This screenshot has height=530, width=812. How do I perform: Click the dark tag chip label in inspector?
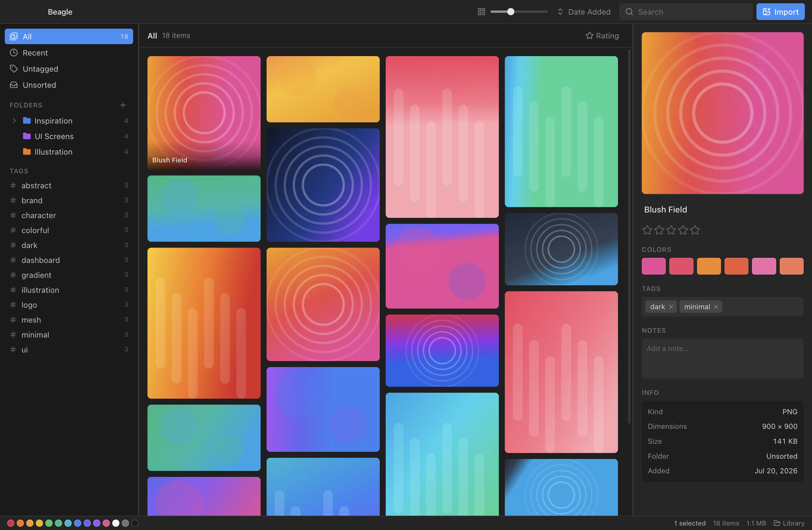(657, 306)
